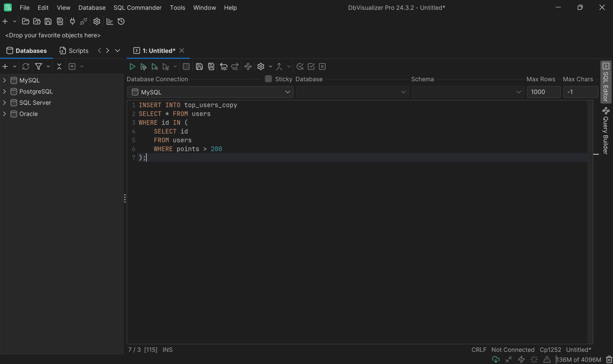This screenshot has height=364, width=613.
Task: Select the Execute Current statement icon
Action: 143,66
